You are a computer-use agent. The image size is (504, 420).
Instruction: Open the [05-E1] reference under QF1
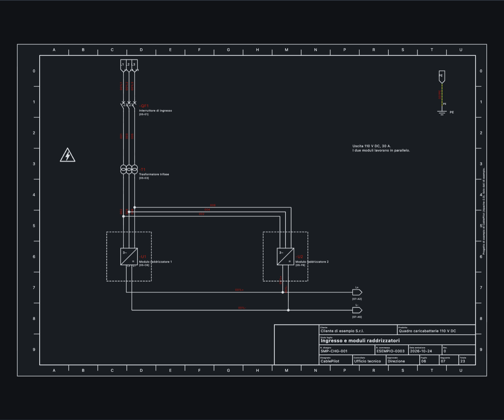[x=144, y=114]
